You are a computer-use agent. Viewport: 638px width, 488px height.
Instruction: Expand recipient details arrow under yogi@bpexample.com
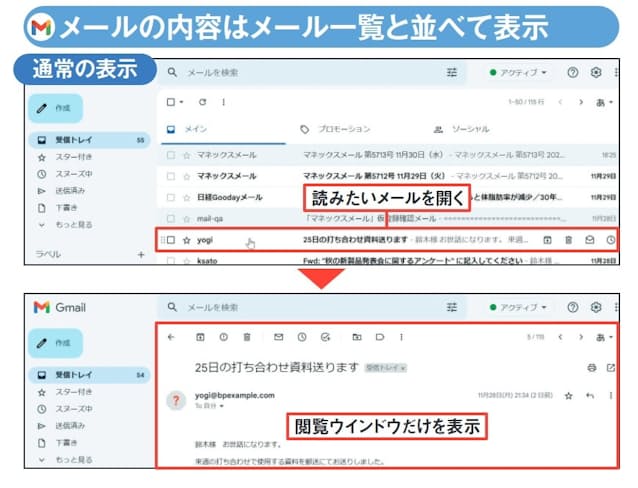click(222, 406)
